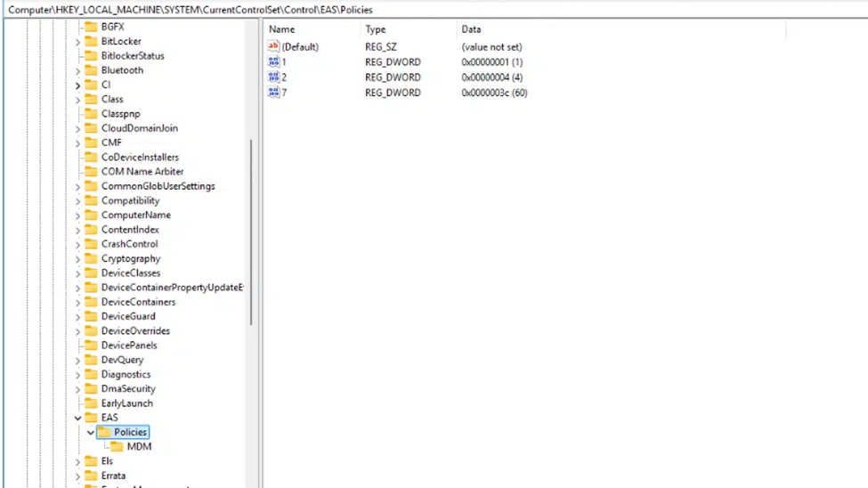The image size is (868, 488).
Task: Select the COM Name Arbiter key
Action: tap(142, 172)
